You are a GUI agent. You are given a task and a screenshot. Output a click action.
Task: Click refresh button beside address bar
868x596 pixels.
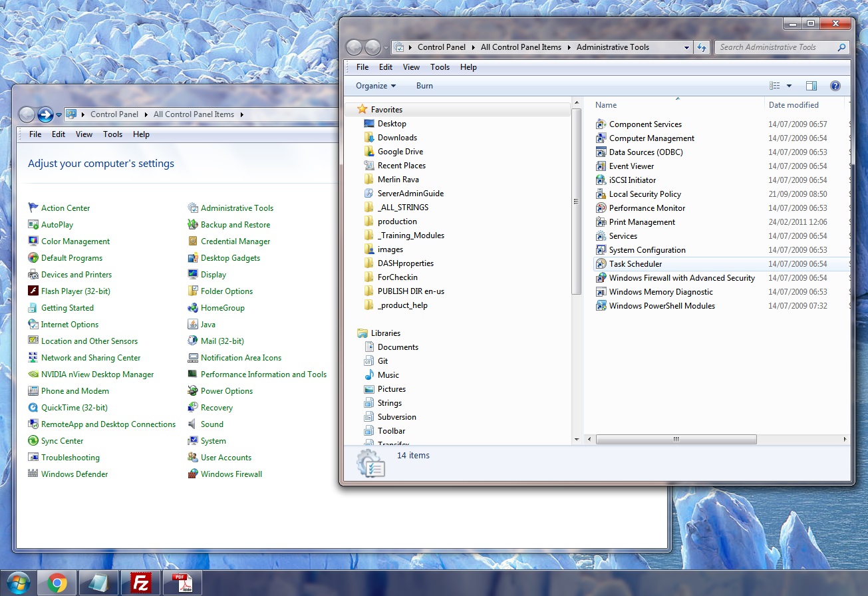click(701, 47)
